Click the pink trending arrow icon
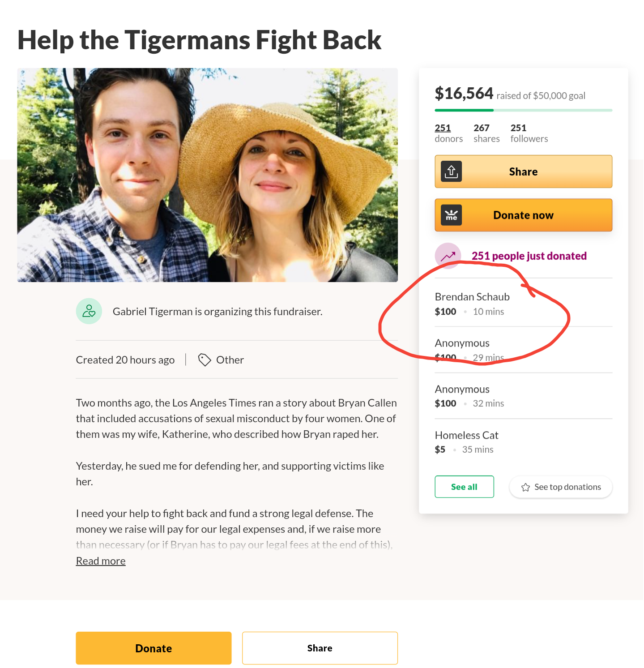The image size is (644, 668). click(x=448, y=256)
